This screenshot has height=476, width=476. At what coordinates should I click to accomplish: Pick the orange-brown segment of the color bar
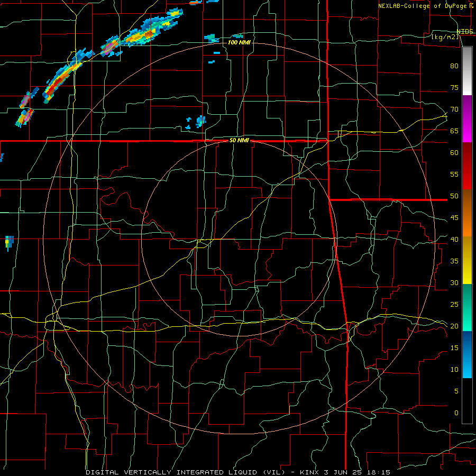click(x=467, y=213)
